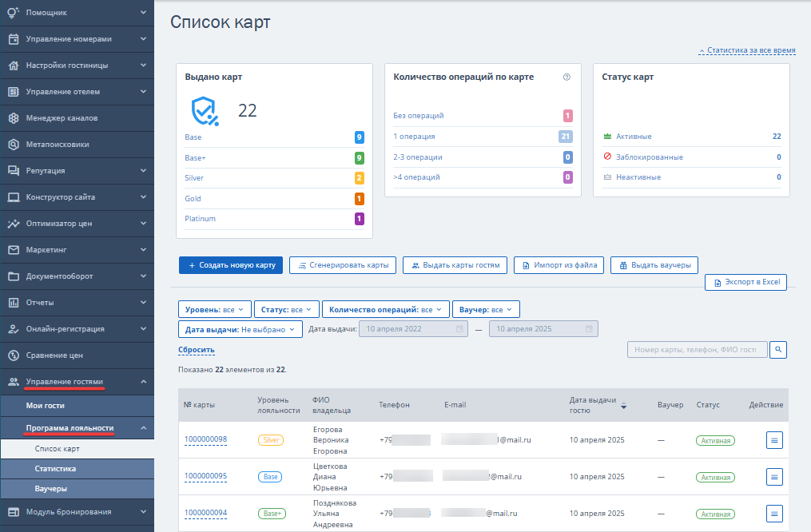The height and width of the screenshot is (532, 811).
Task: Open the Статус: все filter dropdown
Action: pos(287,310)
